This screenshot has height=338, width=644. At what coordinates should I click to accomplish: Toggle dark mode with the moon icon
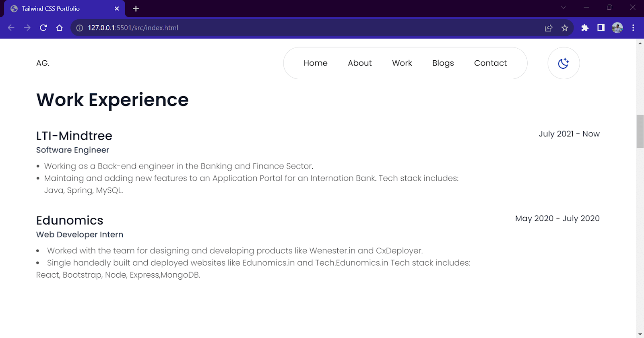pos(563,63)
